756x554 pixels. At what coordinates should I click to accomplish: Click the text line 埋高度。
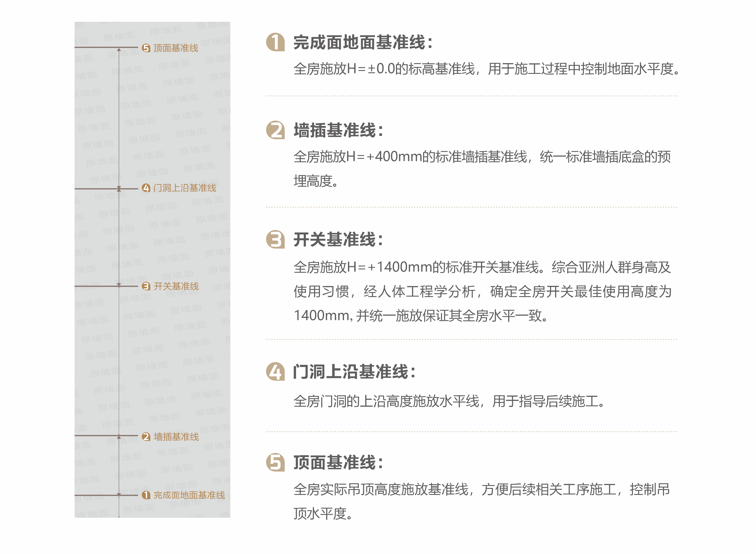coord(316,181)
